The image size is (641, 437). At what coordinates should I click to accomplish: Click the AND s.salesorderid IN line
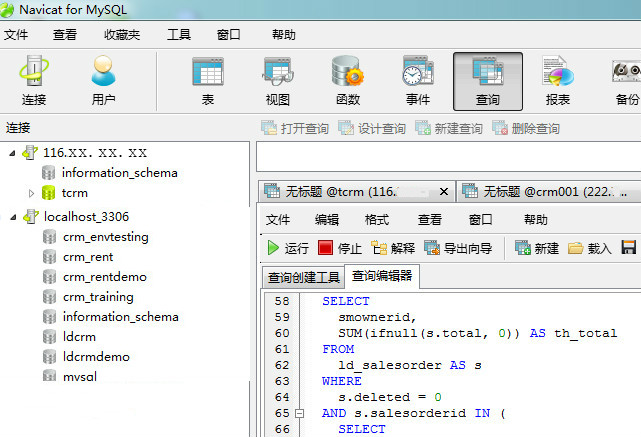(413, 413)
